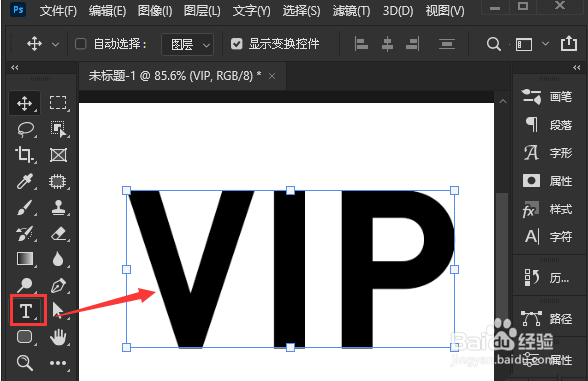Open the 字形 panel
The image size is (588, 381).
[547, 153]
